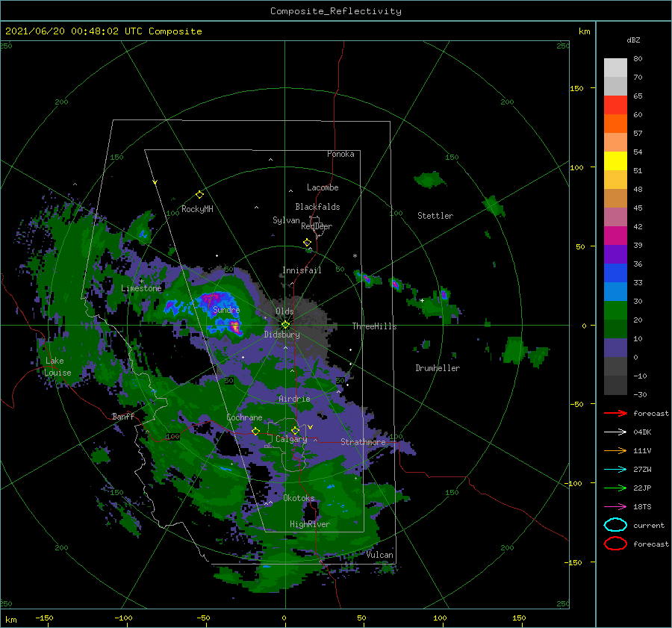The height and width of the screenshot is (628, 672).
Task: Pick the 42 dBZ magenta swatch
Action: [x=615, y=236]
